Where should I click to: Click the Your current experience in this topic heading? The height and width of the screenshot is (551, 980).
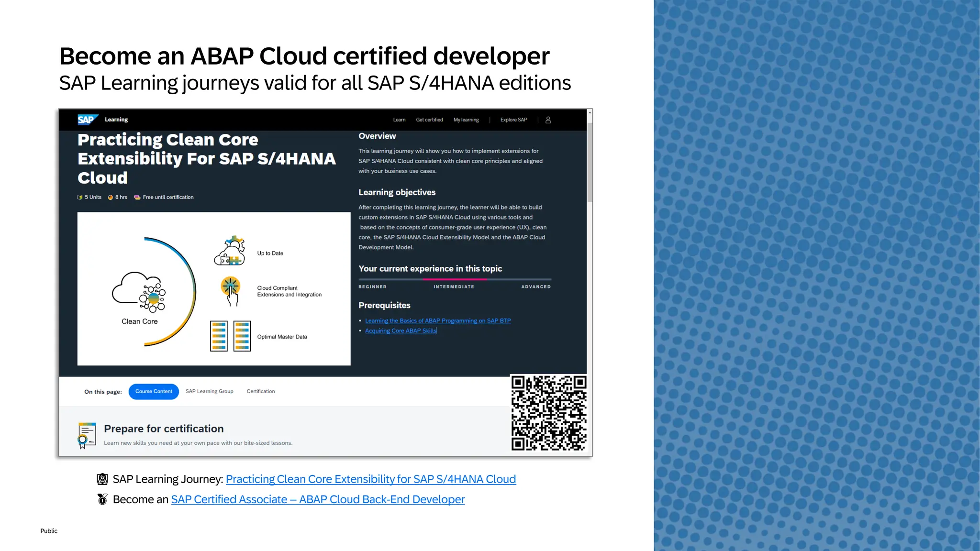[430, 269]
